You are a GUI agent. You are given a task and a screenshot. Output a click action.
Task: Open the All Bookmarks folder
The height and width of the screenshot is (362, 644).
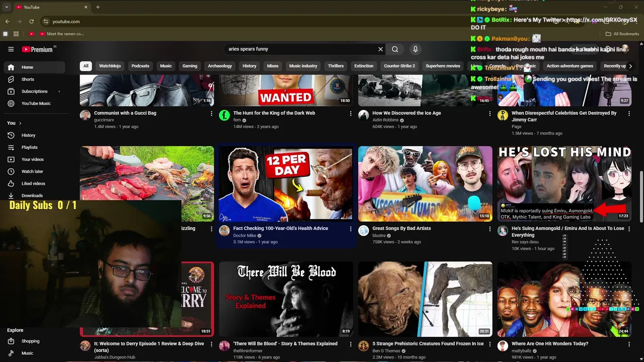[x=622, y=34]
